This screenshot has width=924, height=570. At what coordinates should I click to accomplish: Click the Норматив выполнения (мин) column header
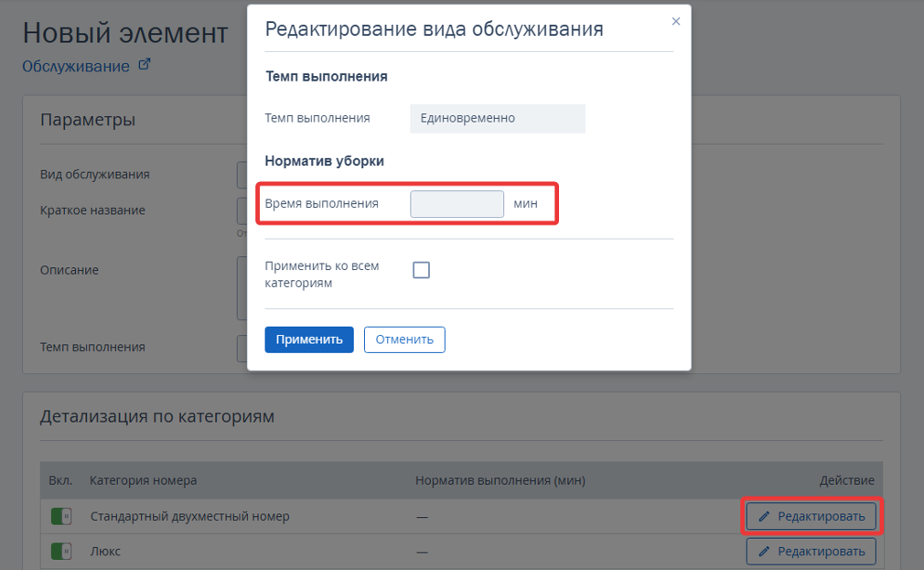point(500,480)
